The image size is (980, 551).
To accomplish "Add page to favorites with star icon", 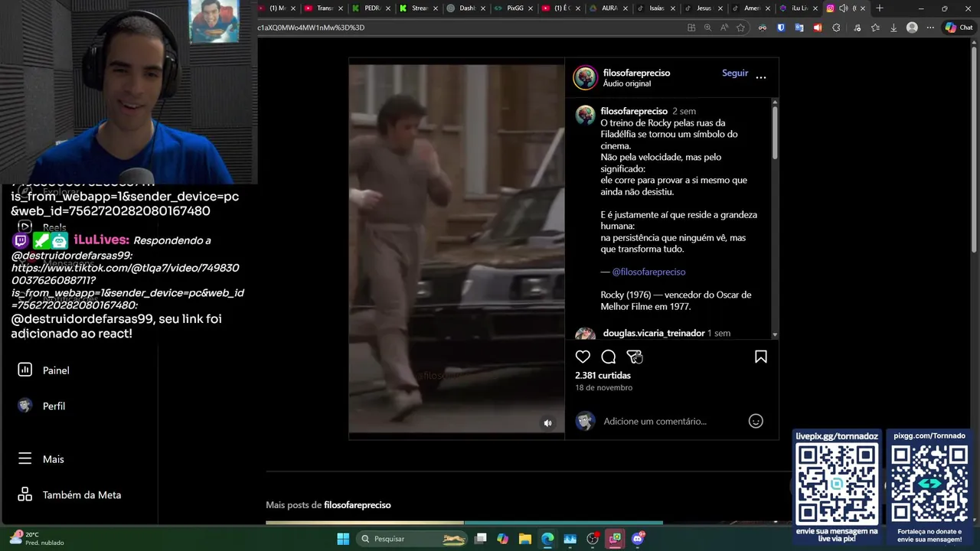I will [x=740, y=28].
